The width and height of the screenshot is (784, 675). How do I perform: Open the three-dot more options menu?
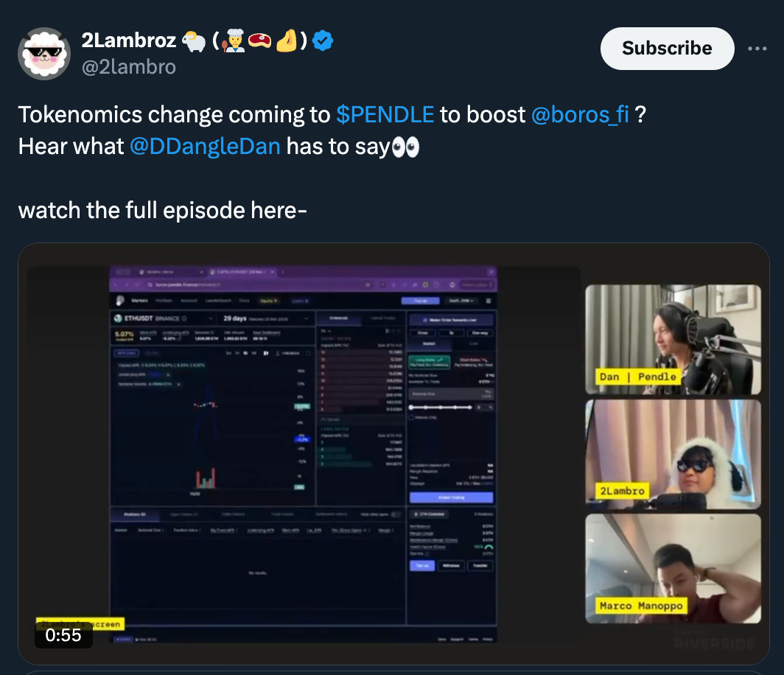[757, 49]
